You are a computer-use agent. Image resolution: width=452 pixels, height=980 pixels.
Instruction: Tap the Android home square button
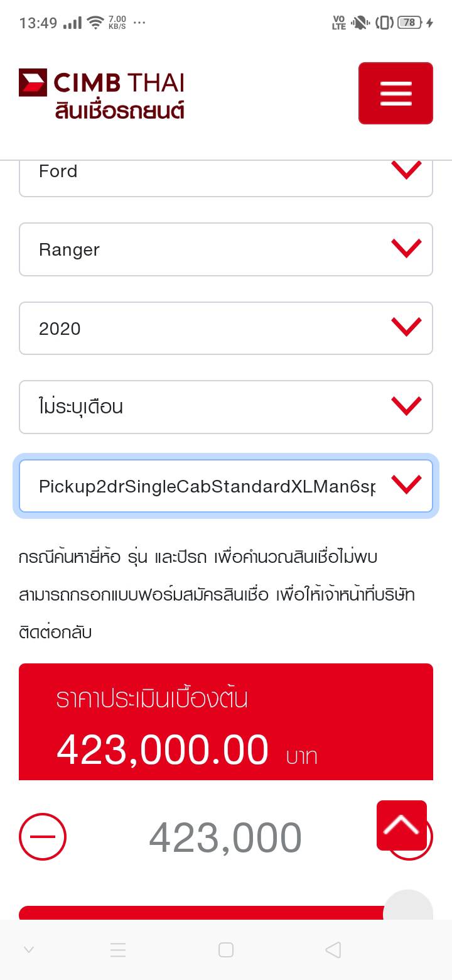tap(226, 950)
